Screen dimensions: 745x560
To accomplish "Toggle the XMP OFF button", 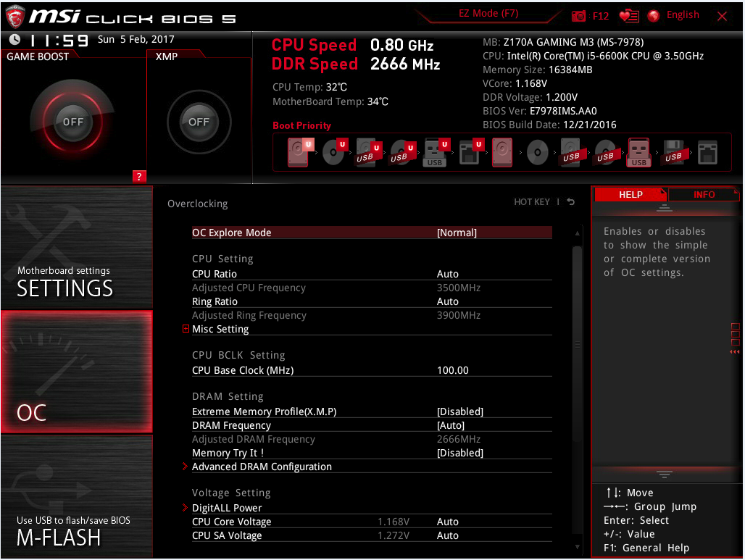I will 199,122.
